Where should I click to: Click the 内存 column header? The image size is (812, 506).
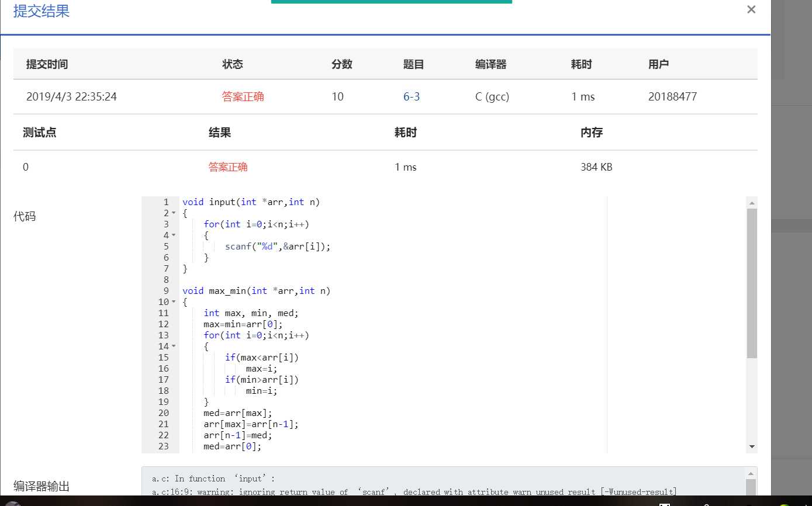click(592, 133)
